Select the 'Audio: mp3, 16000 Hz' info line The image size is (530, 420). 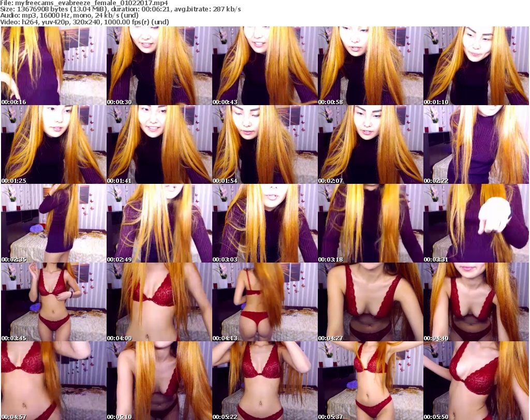pyautogui.click(x=69, y=16)
